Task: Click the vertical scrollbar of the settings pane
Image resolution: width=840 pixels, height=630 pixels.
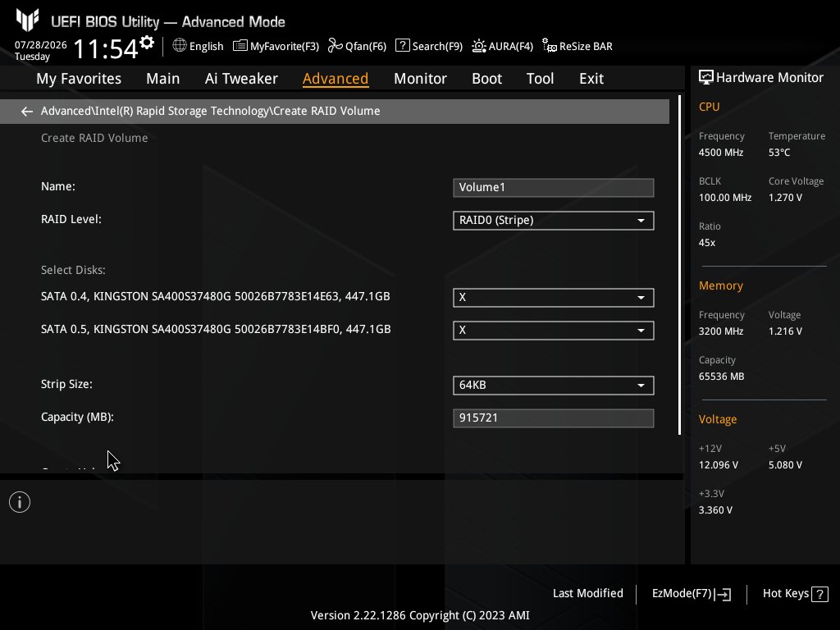Action: click(x=679, y=265)
